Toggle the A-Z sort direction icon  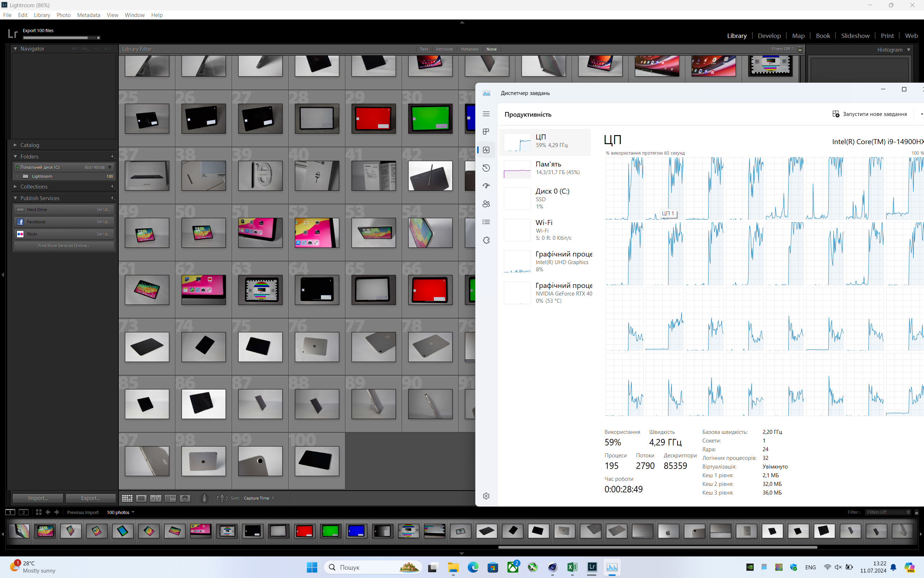(x=222, y=498)
